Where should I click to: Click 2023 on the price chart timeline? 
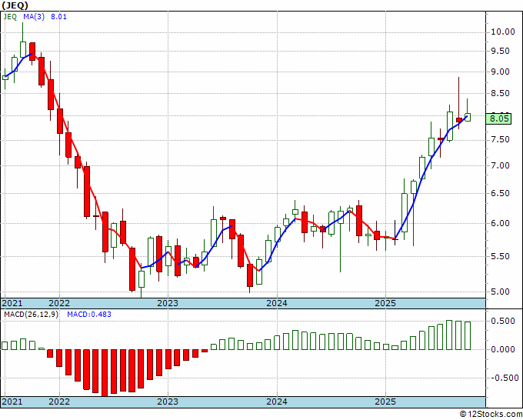[168, 303]
